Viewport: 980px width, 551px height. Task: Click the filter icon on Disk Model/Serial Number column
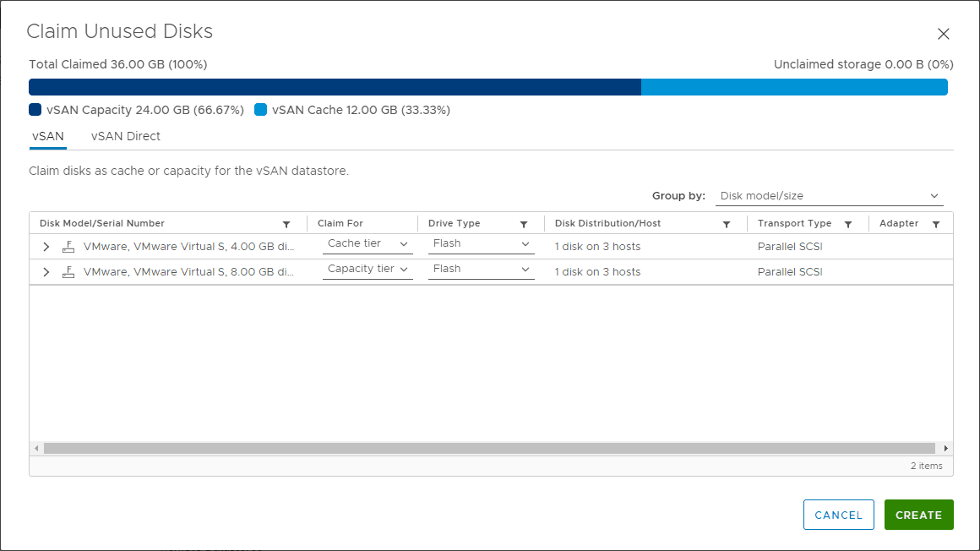point(286,223)
